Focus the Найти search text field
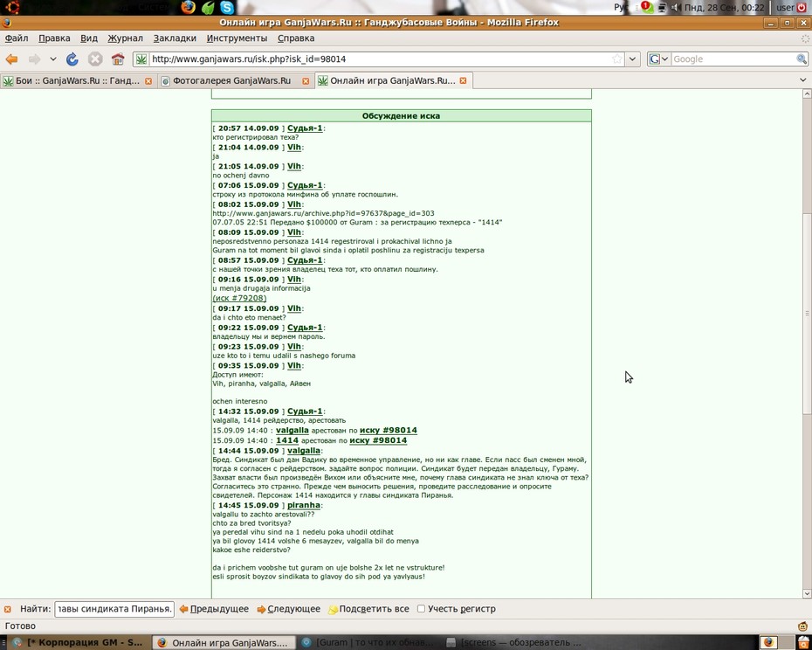812x650 pixels. click(114, 609)
